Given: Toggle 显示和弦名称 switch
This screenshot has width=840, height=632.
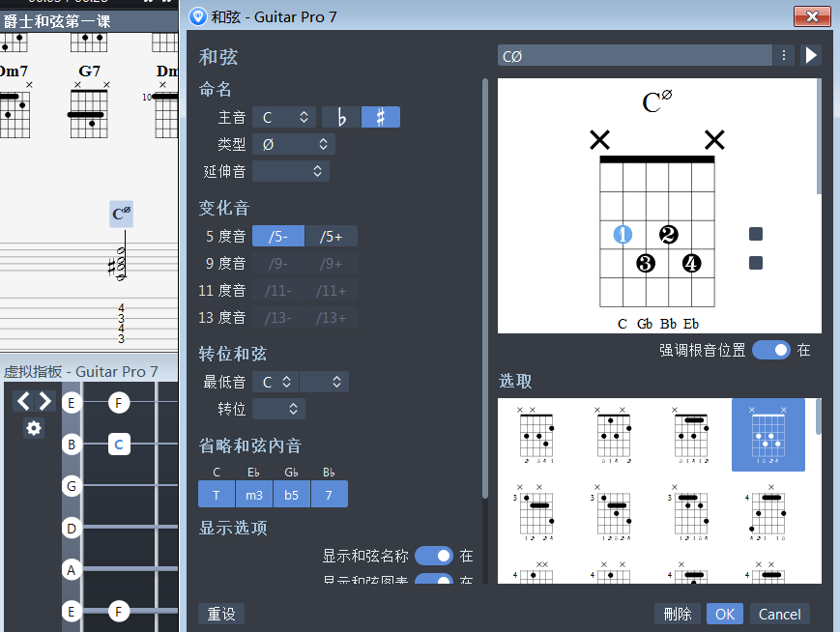Looking at the screenshot, I should coord(433,556).
